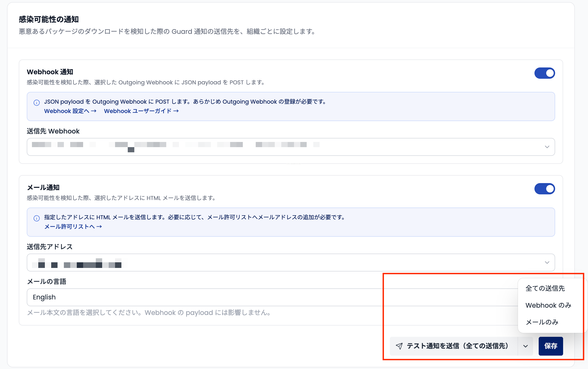Click the info icon in Webhook notice
Image resolution: width=588 pixels, height=369 pixels.
[37, 102]
